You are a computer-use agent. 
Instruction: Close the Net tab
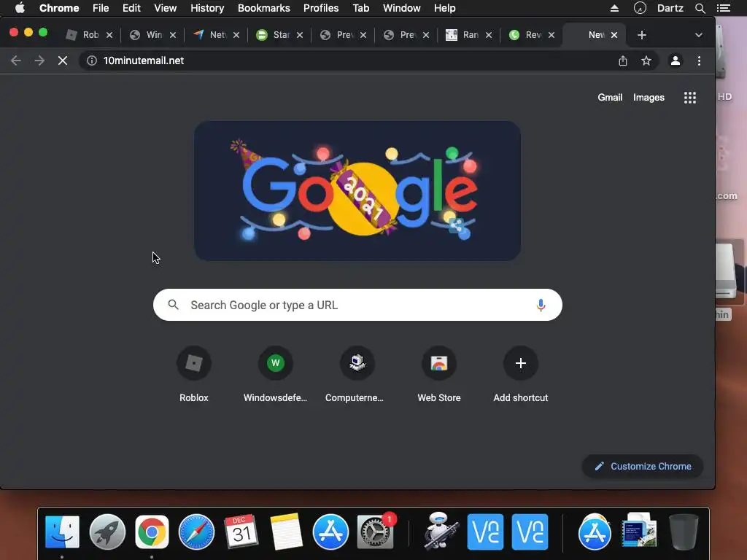click(x=236, y=35)
